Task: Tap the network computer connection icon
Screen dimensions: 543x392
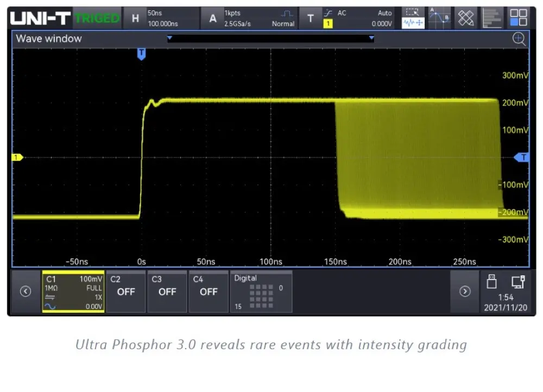Action: (519, 282)
